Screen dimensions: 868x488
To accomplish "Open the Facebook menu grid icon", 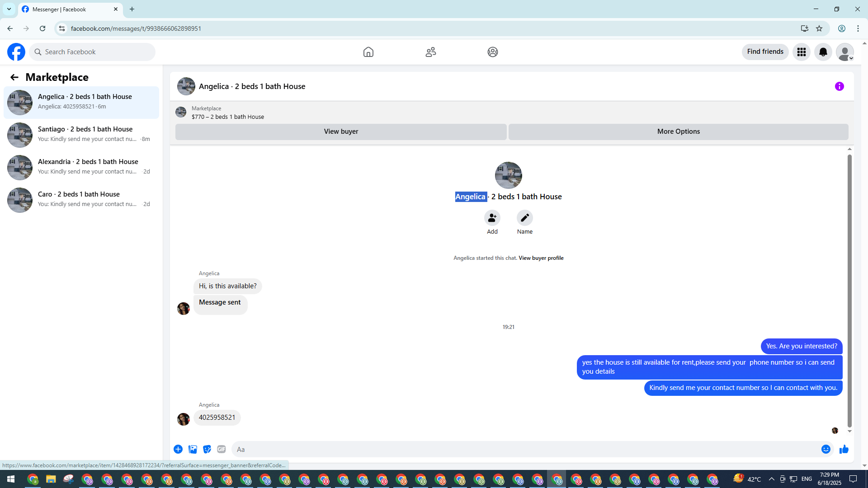I will click(x=802, y=52).
